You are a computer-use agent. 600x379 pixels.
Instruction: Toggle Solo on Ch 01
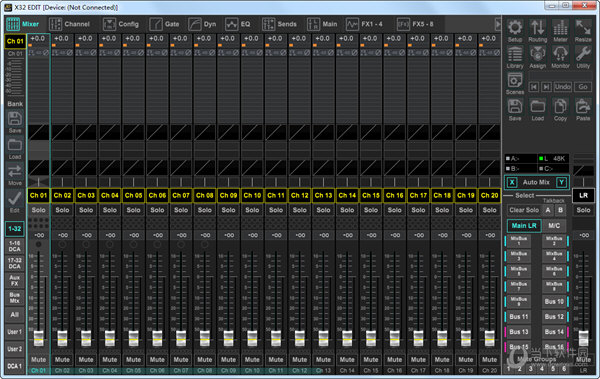coord(38,210)
